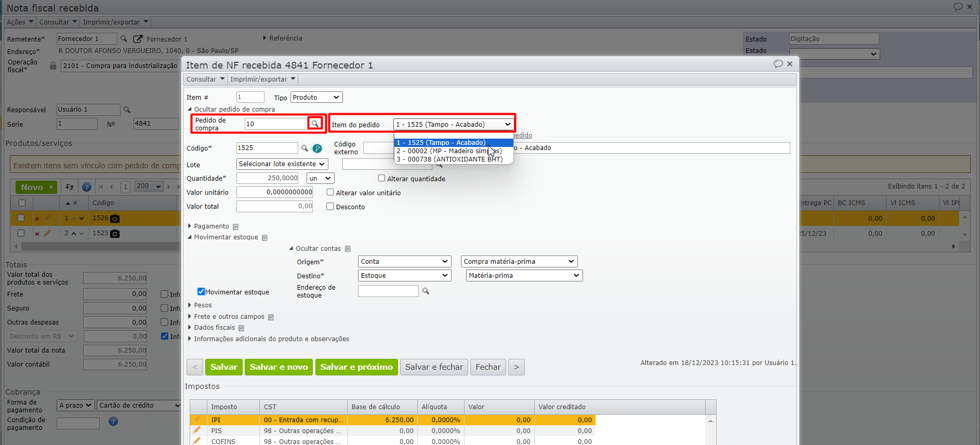Viewport: 980px width, 445px height.
Task: Click the refresh icon in product grid toolbar
Action: pyautogui.click(x=70, y=187)
